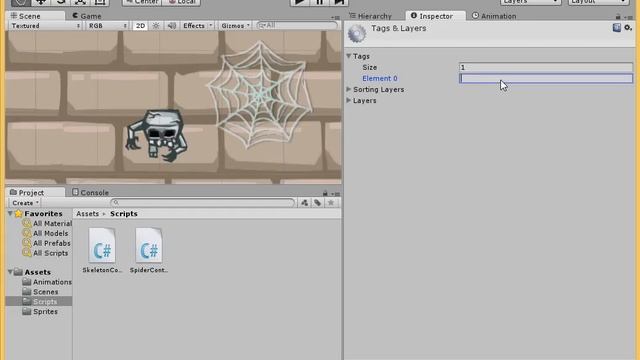Open the Textured draw mode dropdown
The image size is (640, 360).
(x=45, y=25)
